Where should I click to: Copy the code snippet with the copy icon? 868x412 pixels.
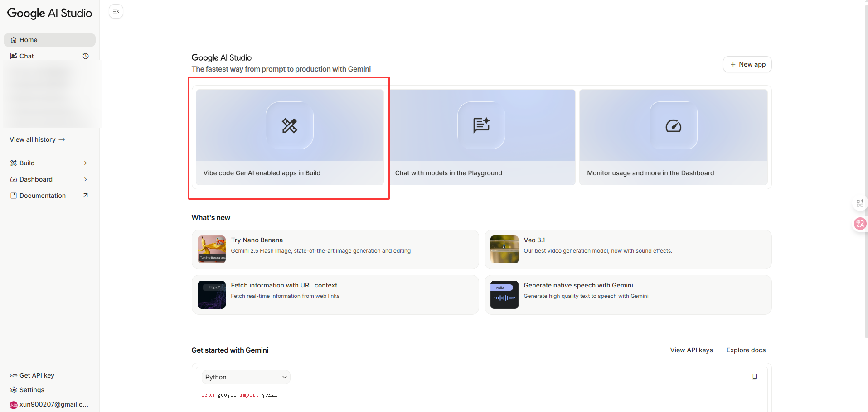pyautogui.click(x=754, y=377)
